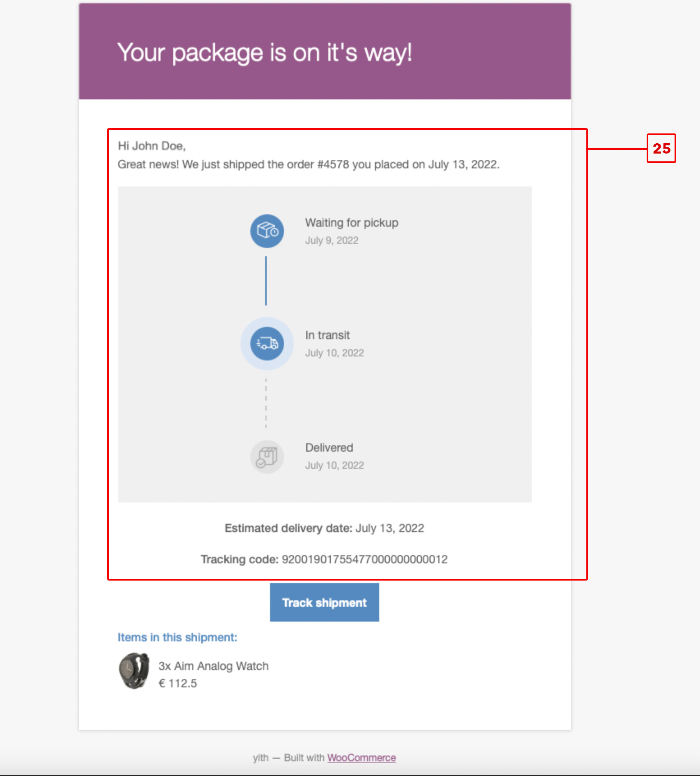
Task: Click the Waiting for pickup box icon
Action: tap(266, 231)
